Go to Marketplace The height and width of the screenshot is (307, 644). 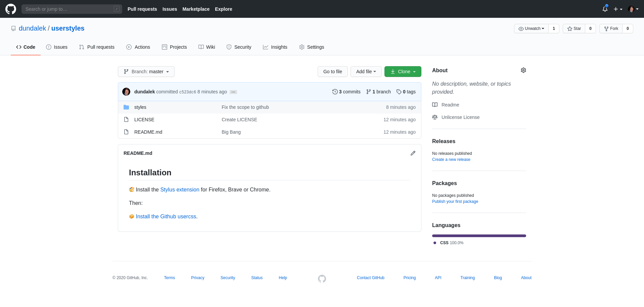196,9
